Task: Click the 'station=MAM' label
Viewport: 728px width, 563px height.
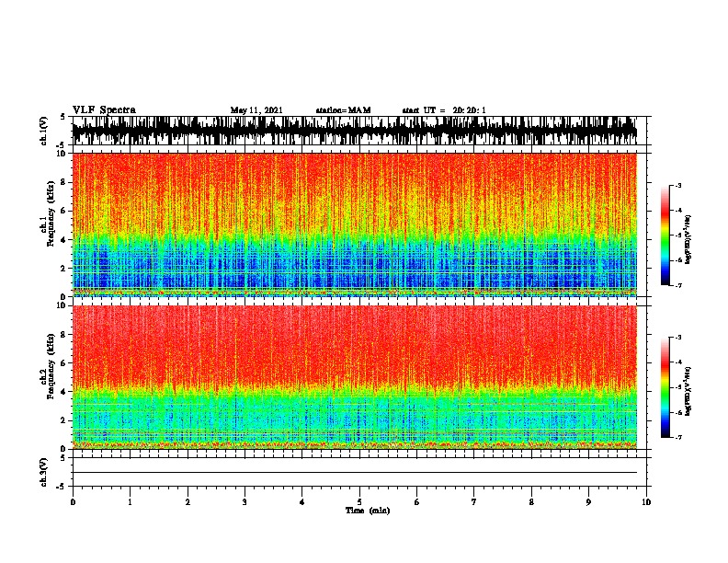Action: (343, 110)
